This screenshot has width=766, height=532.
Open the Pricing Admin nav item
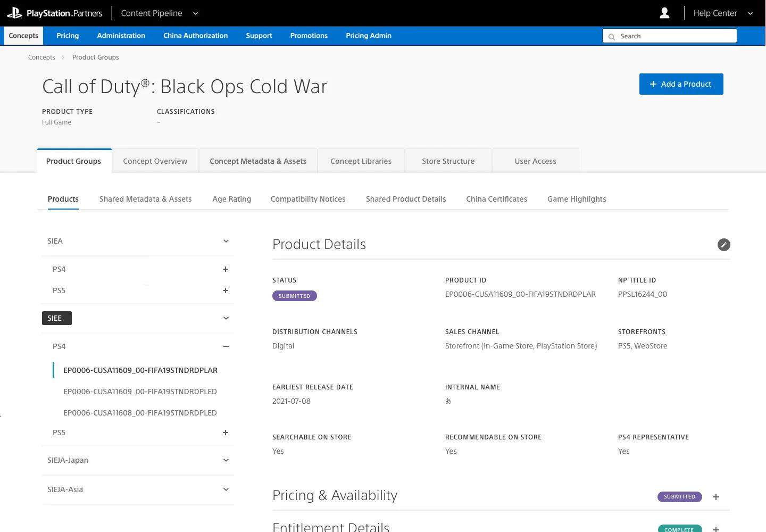click(x=369, y=36)
